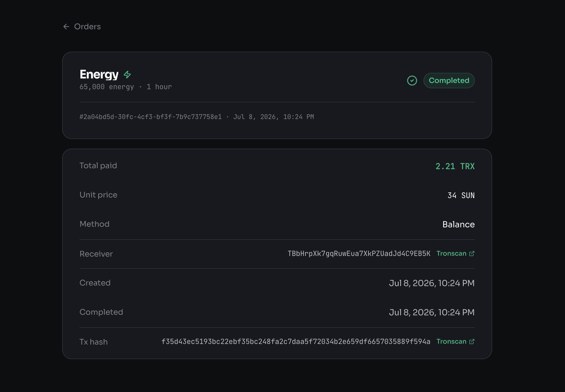Screen dimensions: 565x392
Task: Click the Total paid label
Action: click(98, 166)
